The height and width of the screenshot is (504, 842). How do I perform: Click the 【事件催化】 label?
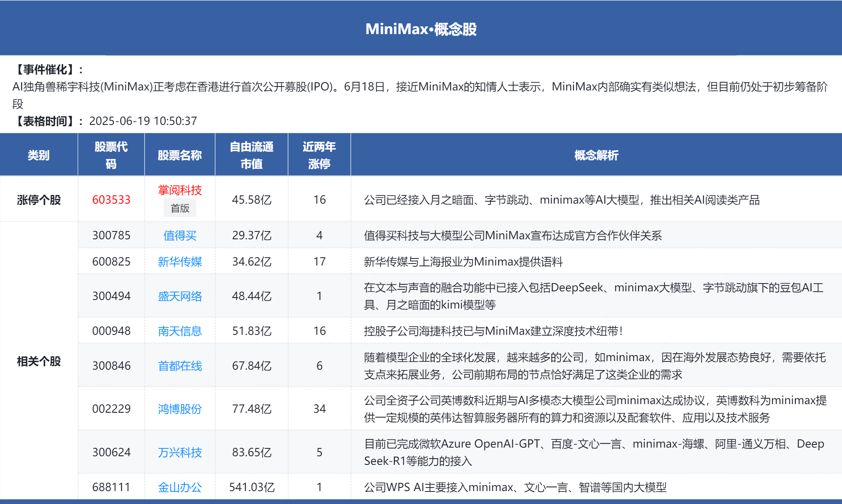point(49,70)
